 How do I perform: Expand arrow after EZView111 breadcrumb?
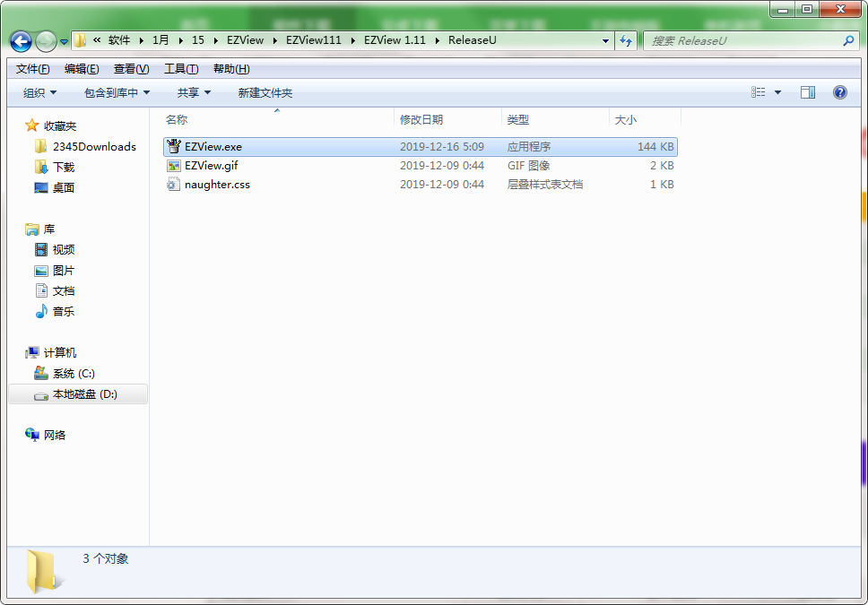tap(352, 40)
